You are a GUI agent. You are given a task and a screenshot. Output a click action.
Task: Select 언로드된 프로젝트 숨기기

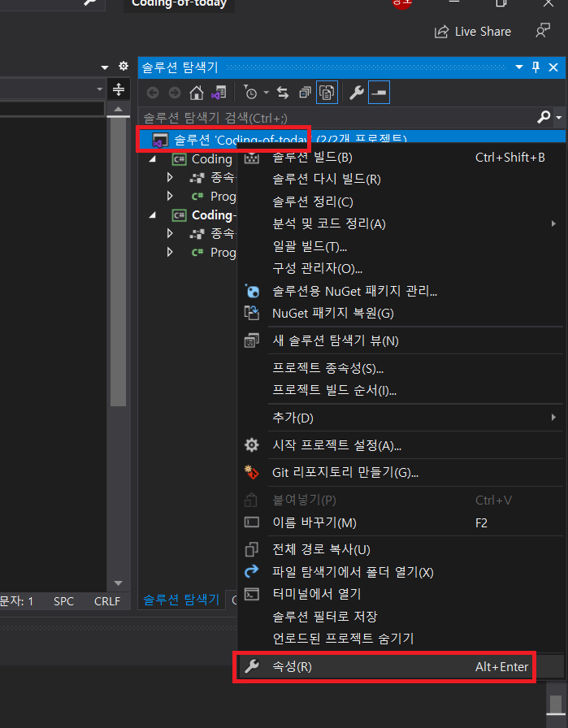click(401, 639)
